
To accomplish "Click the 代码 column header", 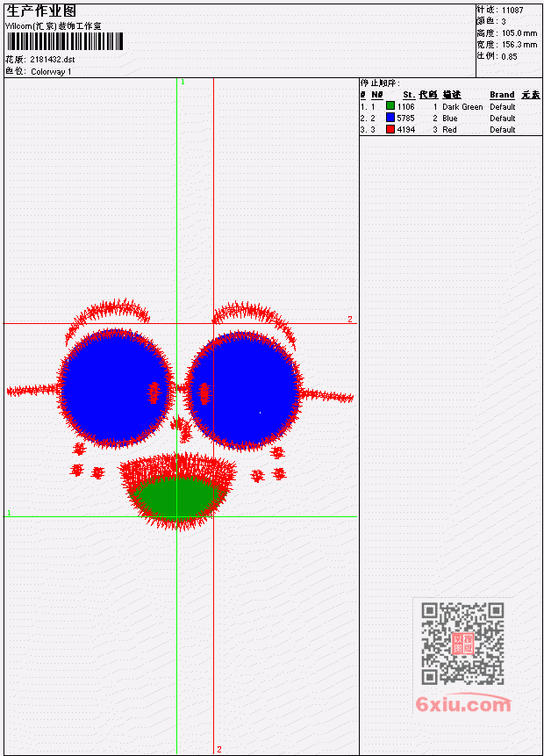I will 428,95.
